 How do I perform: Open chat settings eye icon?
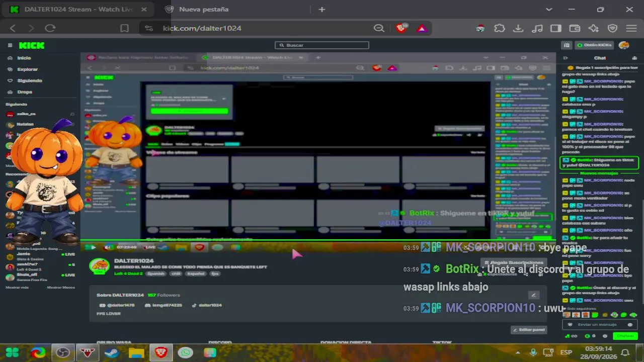coord(605,336)
